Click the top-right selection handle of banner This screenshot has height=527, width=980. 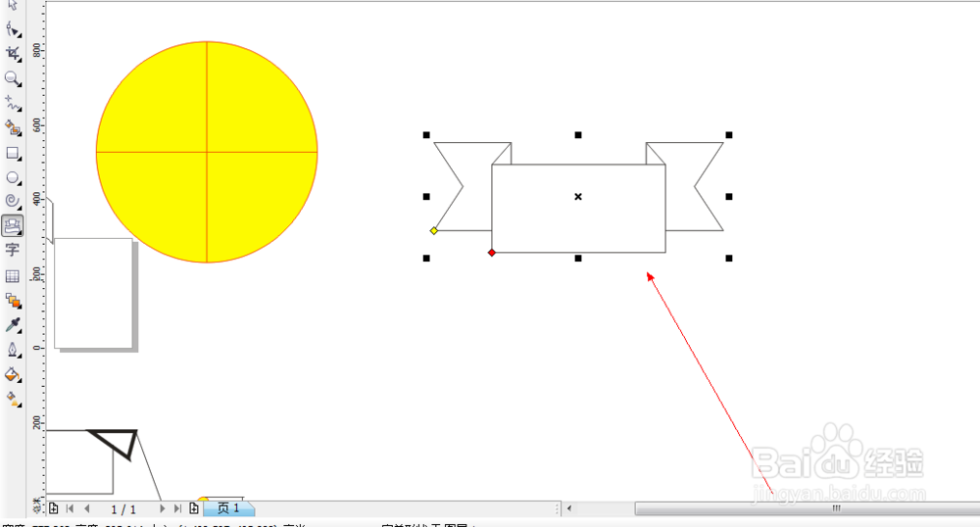(729, 135)
